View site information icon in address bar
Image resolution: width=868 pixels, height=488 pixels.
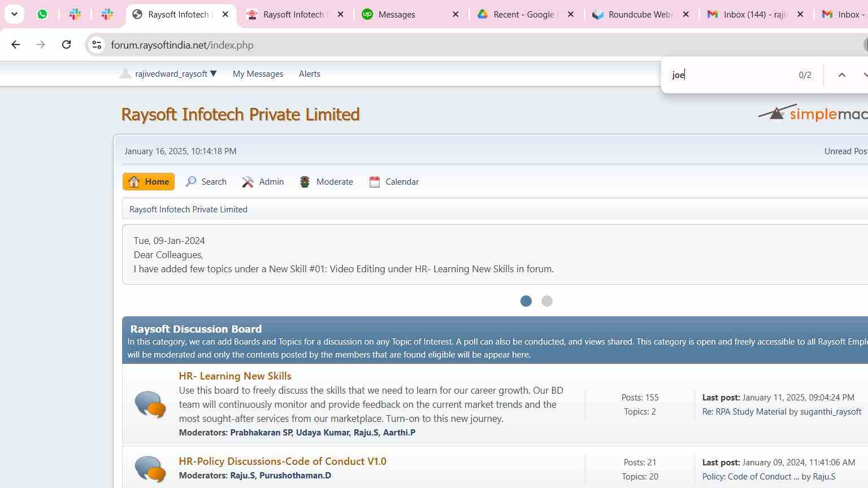pyautogui.click(x=97, y=45)
